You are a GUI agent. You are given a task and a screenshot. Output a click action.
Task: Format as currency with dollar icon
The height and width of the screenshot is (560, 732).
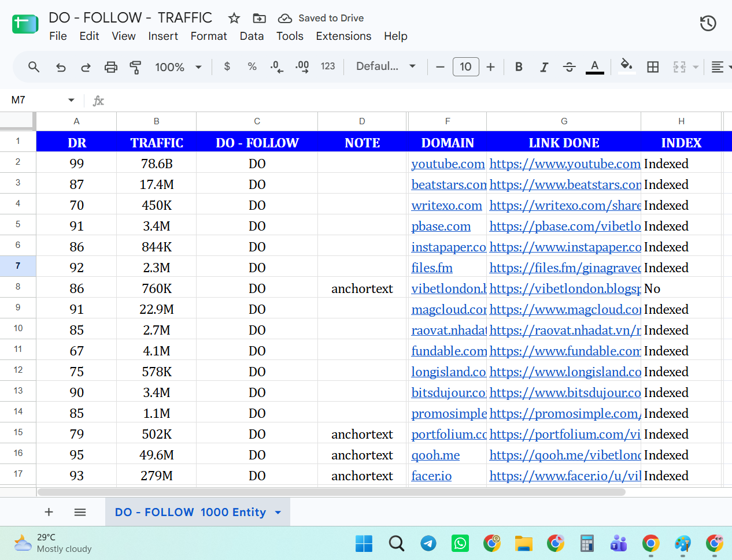[x=227, y=66]
